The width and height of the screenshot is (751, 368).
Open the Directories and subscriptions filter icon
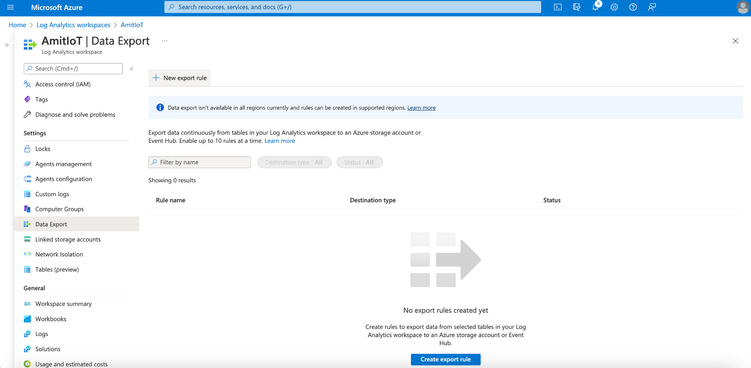pos(577,7)
